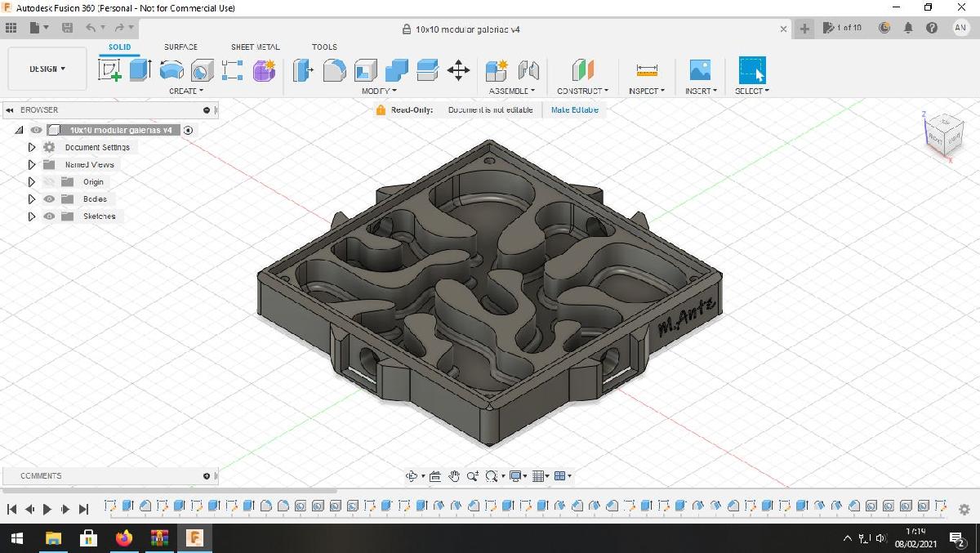Click the Undo arrow
The height and width of the screenshot is (553, 980).
(91, 28)
